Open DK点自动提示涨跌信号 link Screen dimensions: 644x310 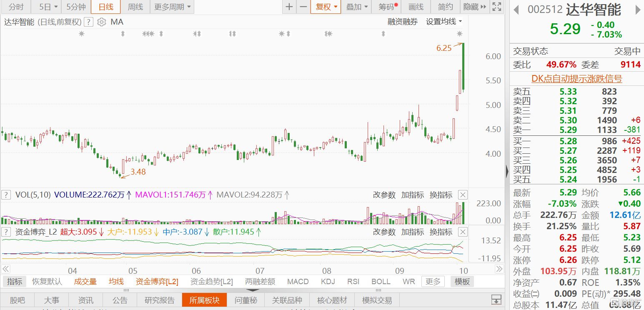[576, 79]
